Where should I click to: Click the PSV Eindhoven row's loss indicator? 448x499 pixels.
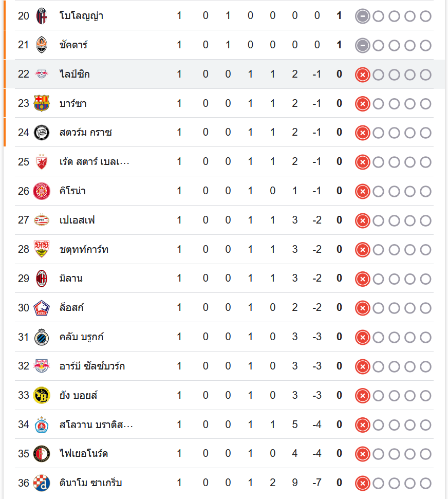click(x=362, y=220)
